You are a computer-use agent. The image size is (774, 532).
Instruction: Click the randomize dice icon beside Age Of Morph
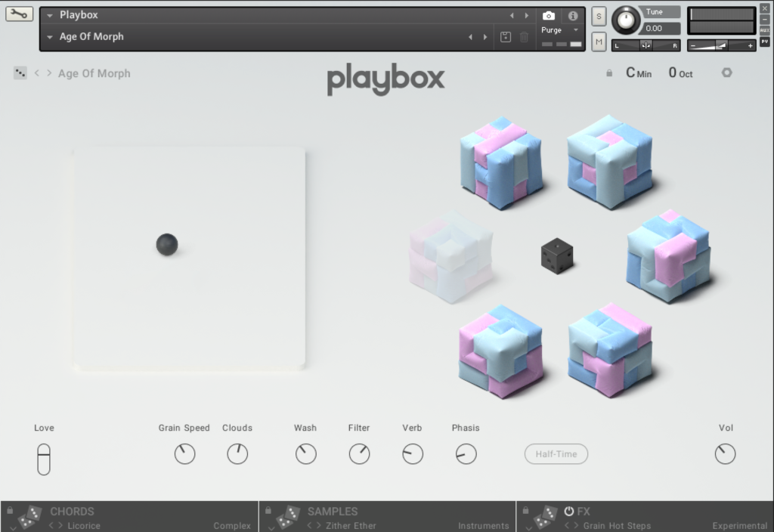(x=20, y=73)
